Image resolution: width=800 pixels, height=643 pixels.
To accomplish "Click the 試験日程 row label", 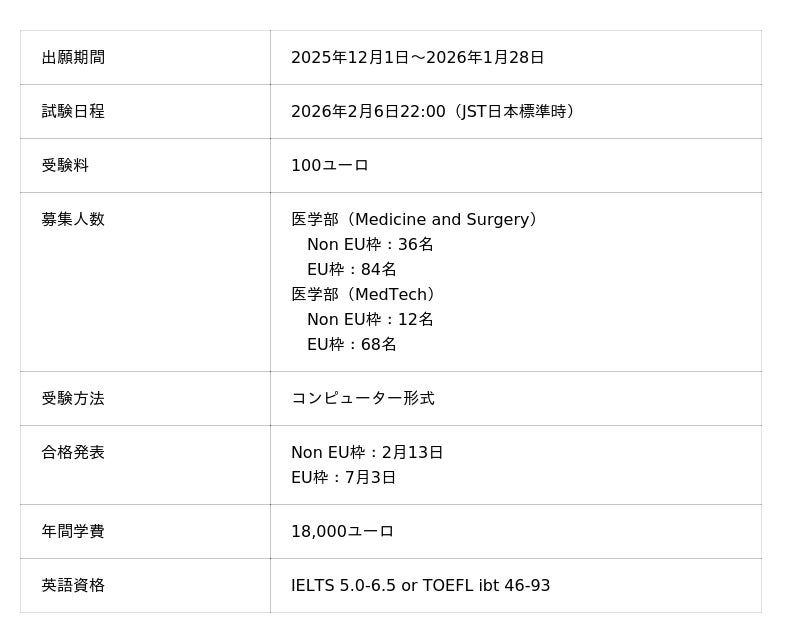I will [73, 112].
